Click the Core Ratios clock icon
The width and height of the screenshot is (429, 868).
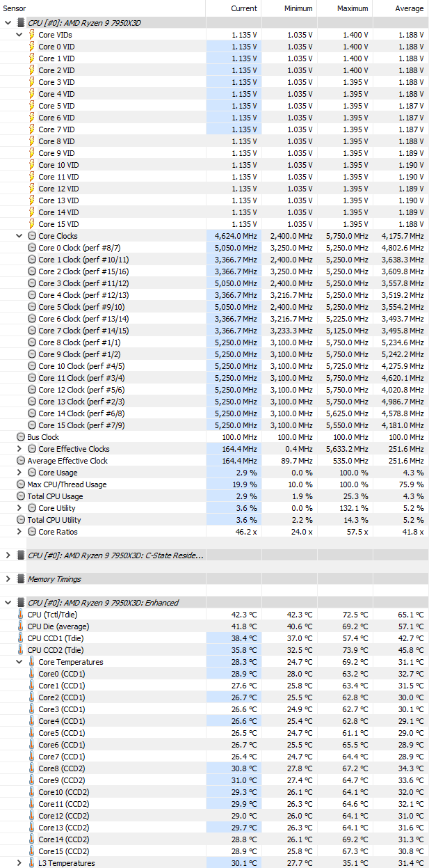coord(32,532)
